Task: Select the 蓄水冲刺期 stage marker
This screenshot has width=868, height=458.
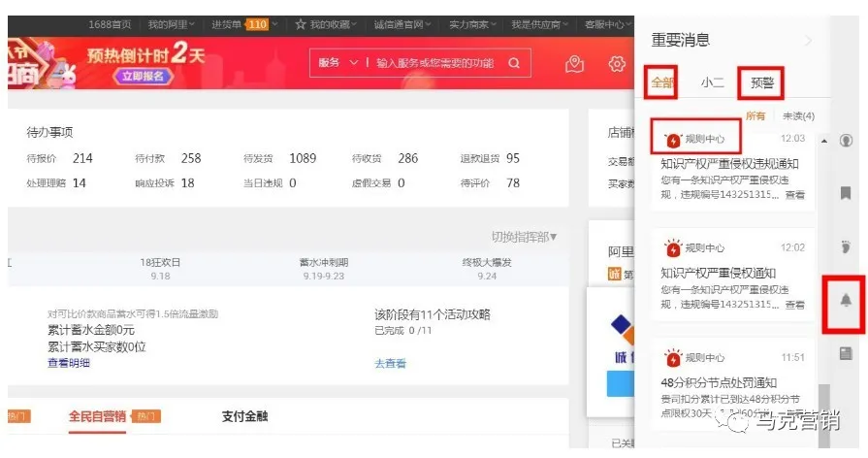Action: (324, 269)
